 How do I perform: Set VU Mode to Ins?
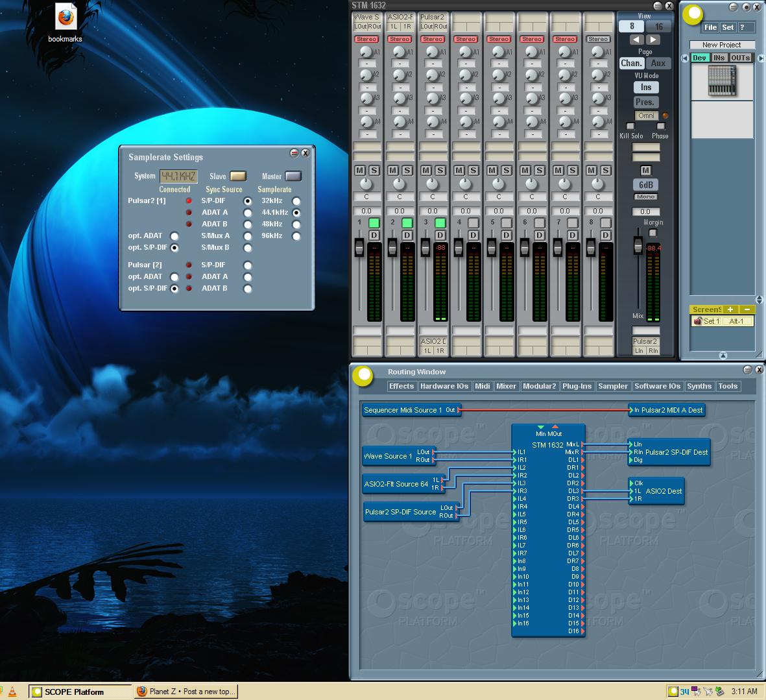pos(646,88)
